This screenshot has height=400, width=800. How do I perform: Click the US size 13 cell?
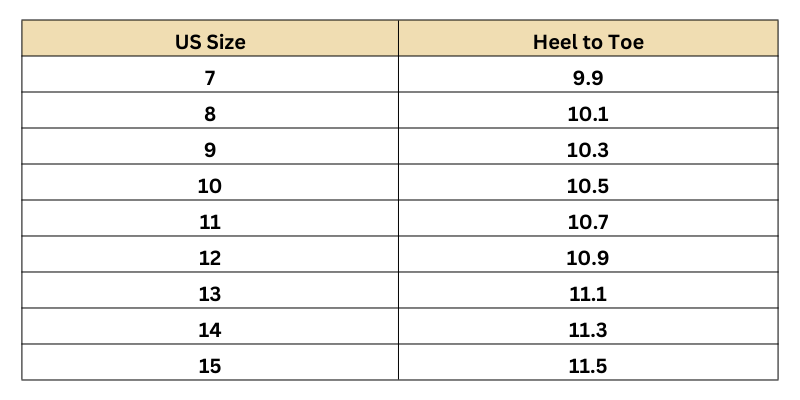pyautogui.click(x=210, y=294)
